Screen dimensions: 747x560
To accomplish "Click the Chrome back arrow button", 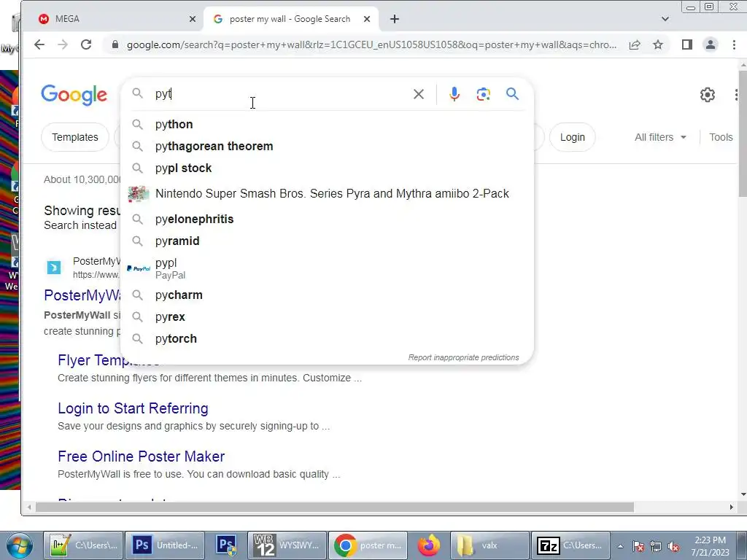I will coord(39,44).
